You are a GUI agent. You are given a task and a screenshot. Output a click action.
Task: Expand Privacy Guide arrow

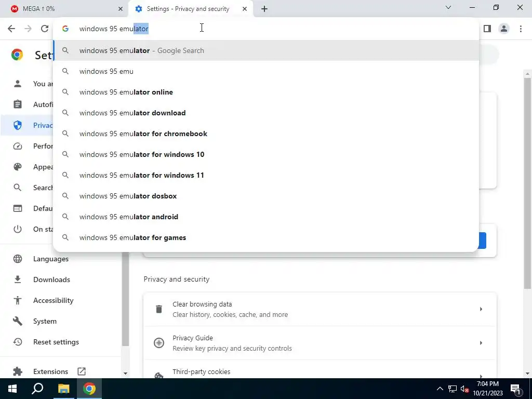click(481, 343)
